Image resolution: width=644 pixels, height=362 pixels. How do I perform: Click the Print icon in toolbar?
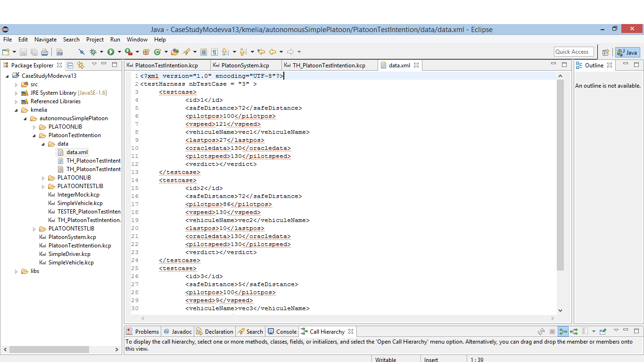coord(44,52)
